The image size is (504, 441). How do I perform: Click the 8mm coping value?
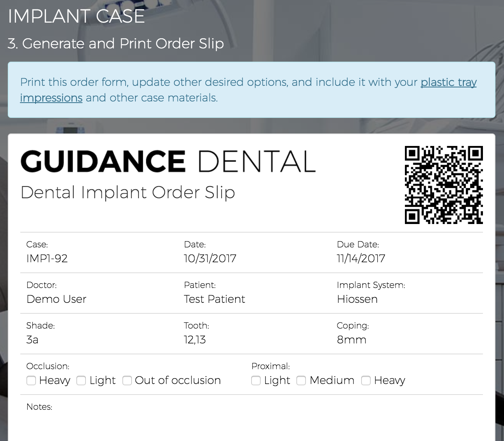pyautogui.click(x=351, y=340)
